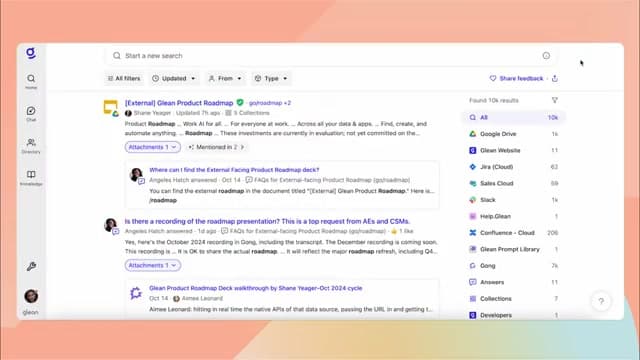
Task: Open the roadmap presentation recording question
Action: pyautogui.click(x=267, y=221)
